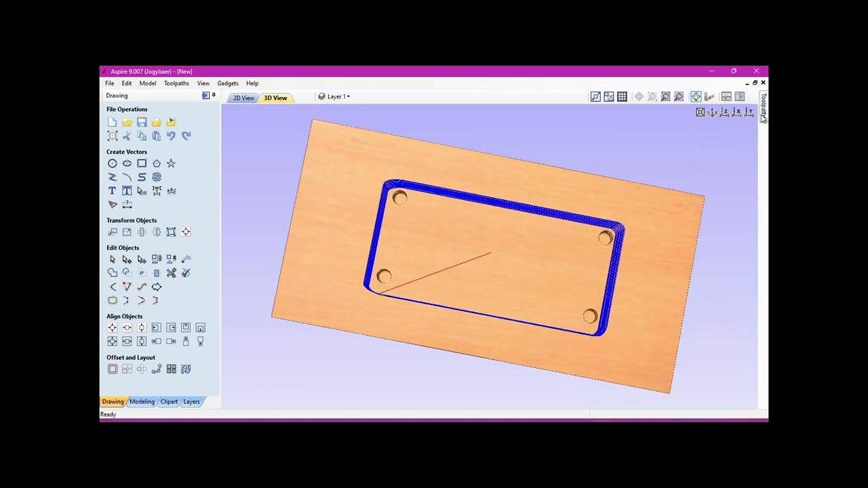
Task: Open the File menu
Action: (x=109, y=83)
